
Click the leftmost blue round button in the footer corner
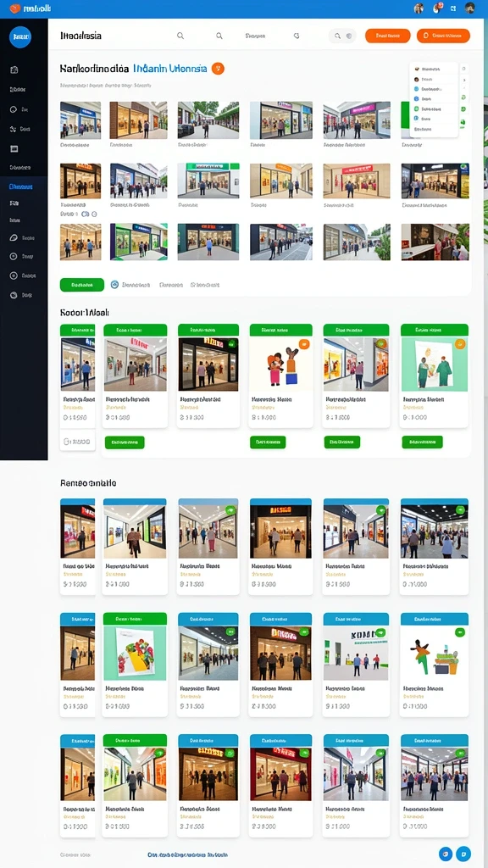[x=446, y=854]
